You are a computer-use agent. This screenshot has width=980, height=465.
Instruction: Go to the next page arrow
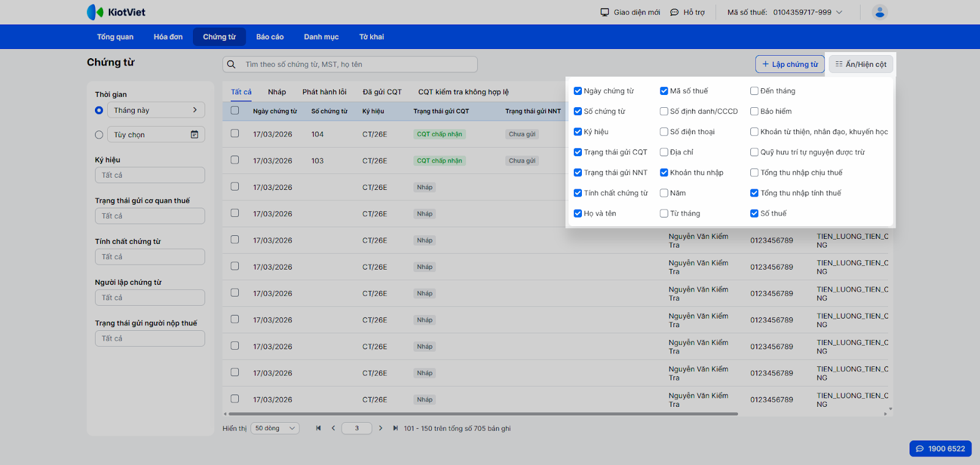point(380,428)
